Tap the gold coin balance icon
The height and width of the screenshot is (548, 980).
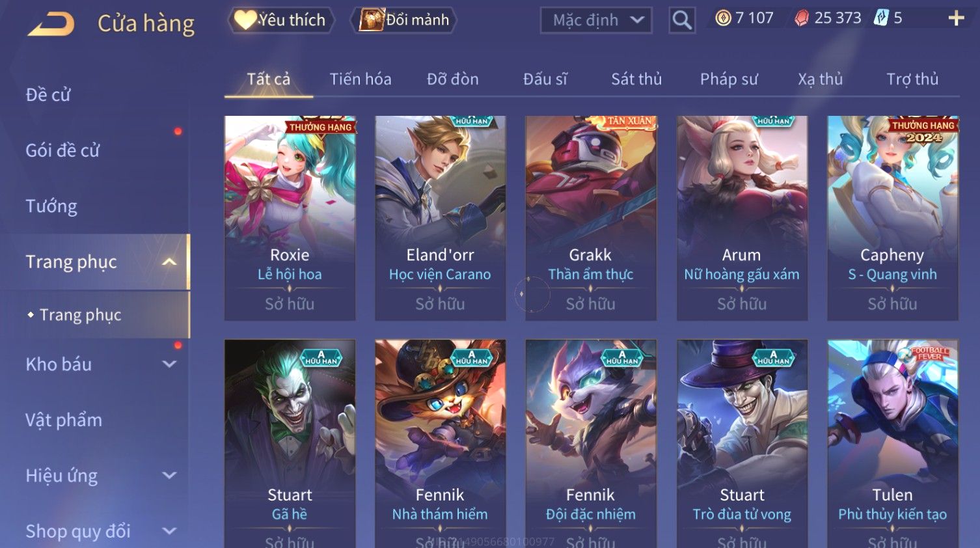click(724, 18)
